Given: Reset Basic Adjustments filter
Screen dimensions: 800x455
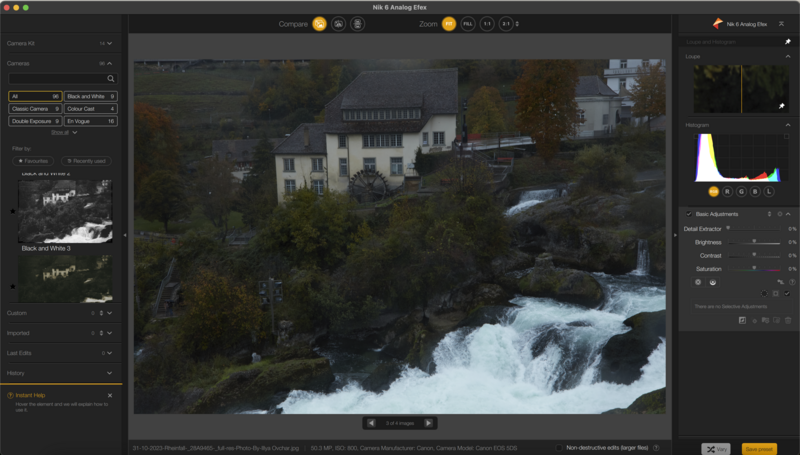Looking at the screenshot, I should [x=780, y=214].
